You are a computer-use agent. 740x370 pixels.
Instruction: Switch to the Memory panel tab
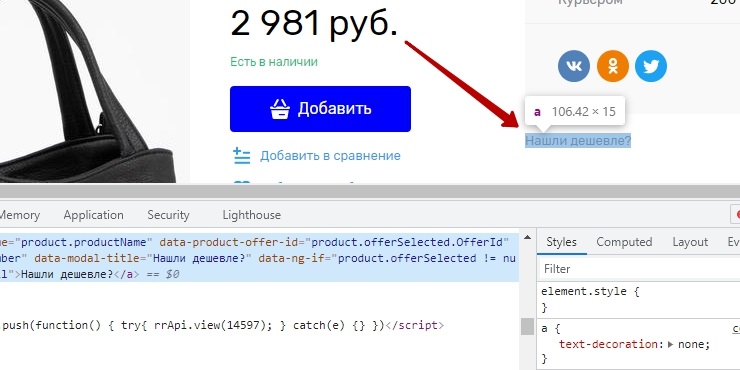19,215
